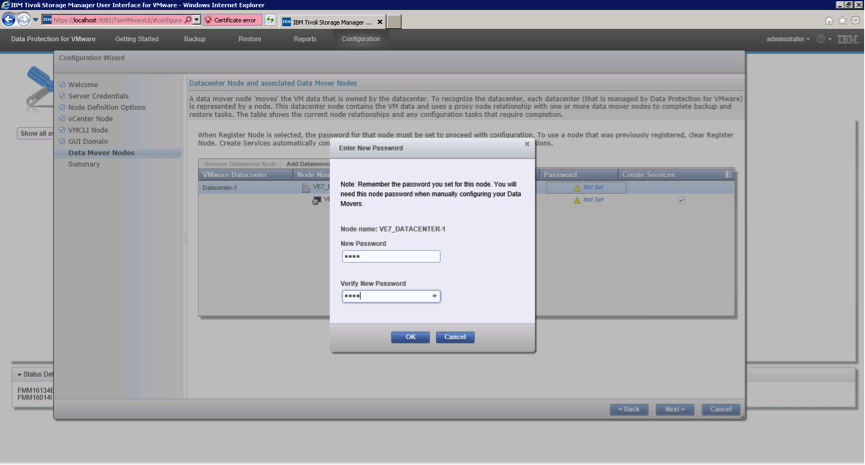
Task: Click the Create Services column header
Action: pyautogui.click(x=671, y=175)
